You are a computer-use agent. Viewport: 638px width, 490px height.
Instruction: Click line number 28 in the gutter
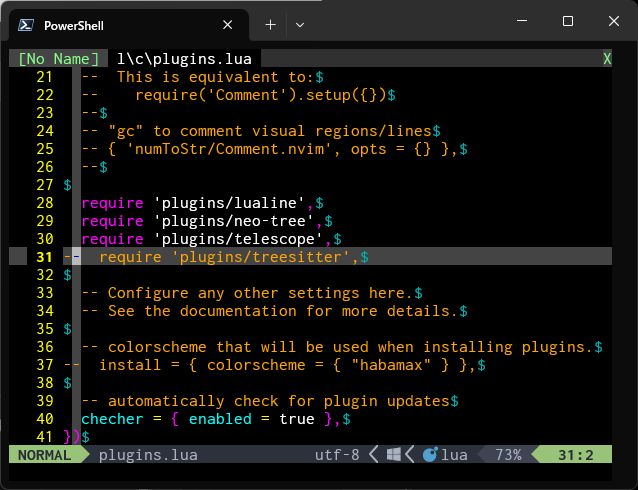point(44,203)
